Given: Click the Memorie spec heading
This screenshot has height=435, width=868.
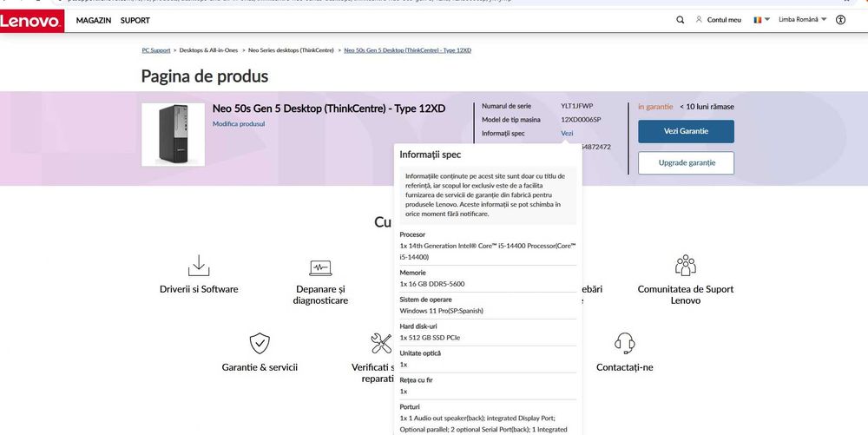Looking at the screenshot, I should (x=413, y=273).
